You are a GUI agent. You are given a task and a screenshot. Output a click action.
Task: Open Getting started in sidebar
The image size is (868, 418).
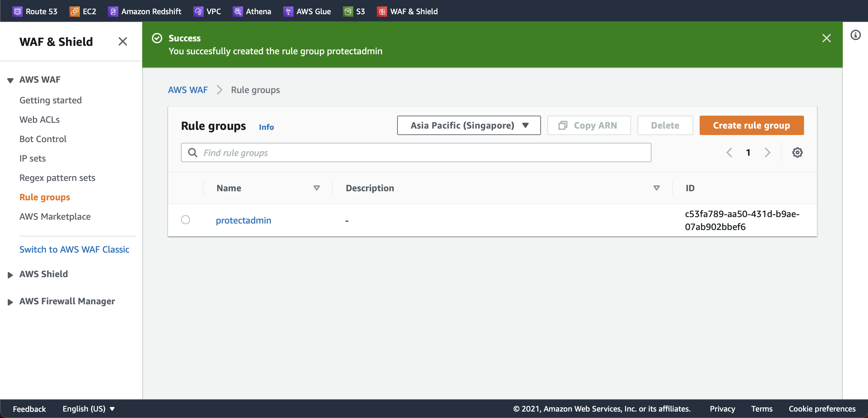click(x=50, y=100)
